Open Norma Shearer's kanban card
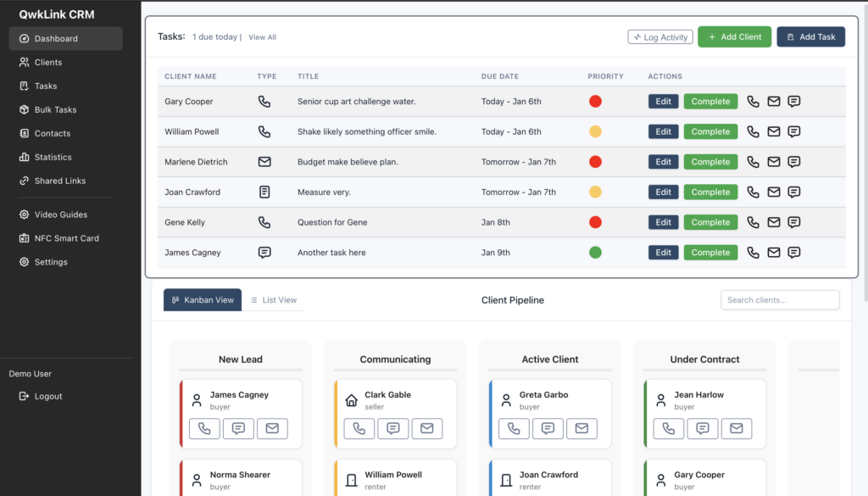Viewport: 868px width, 496px height. tap(241, 477)
